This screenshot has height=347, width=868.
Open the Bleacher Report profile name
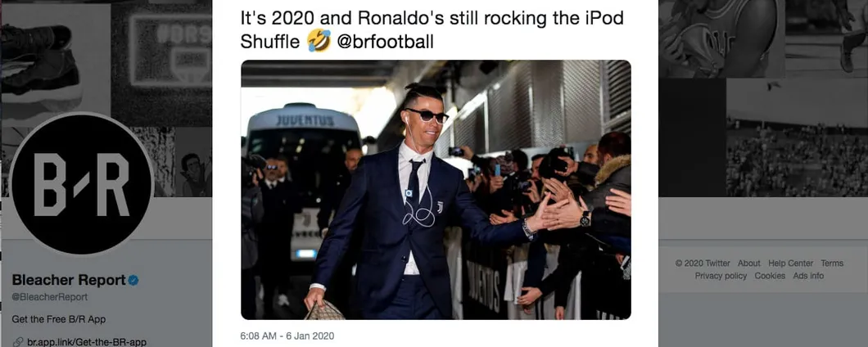69,280
